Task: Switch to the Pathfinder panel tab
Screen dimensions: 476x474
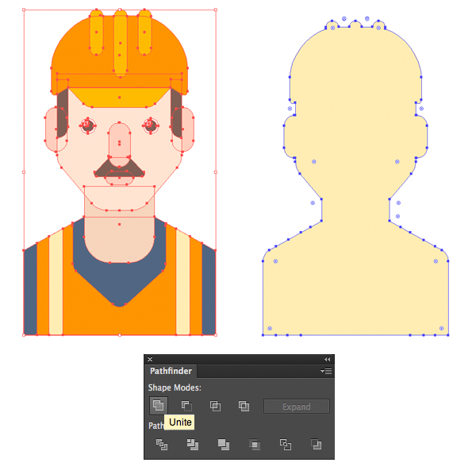Action: (171, 371)
